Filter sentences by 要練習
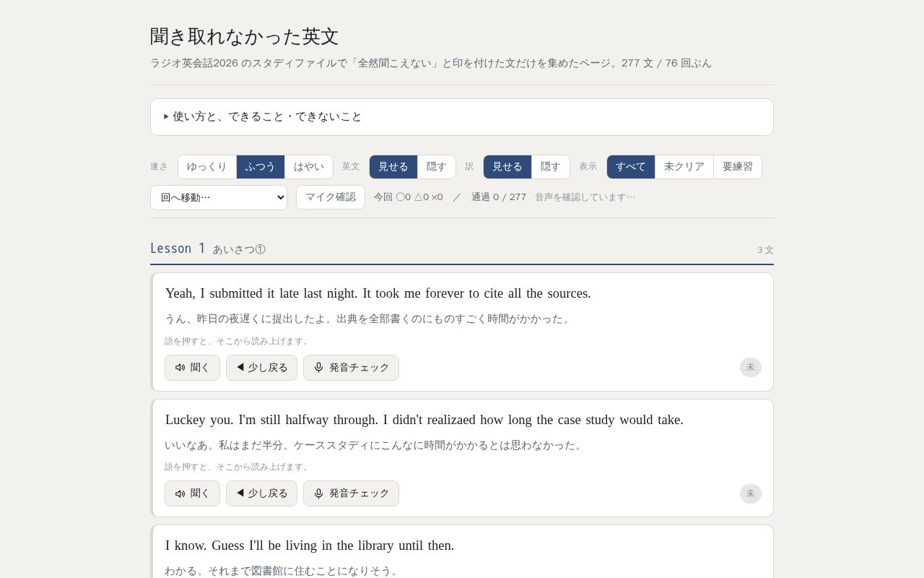This screenshot has height=578, width=924. 738,167
